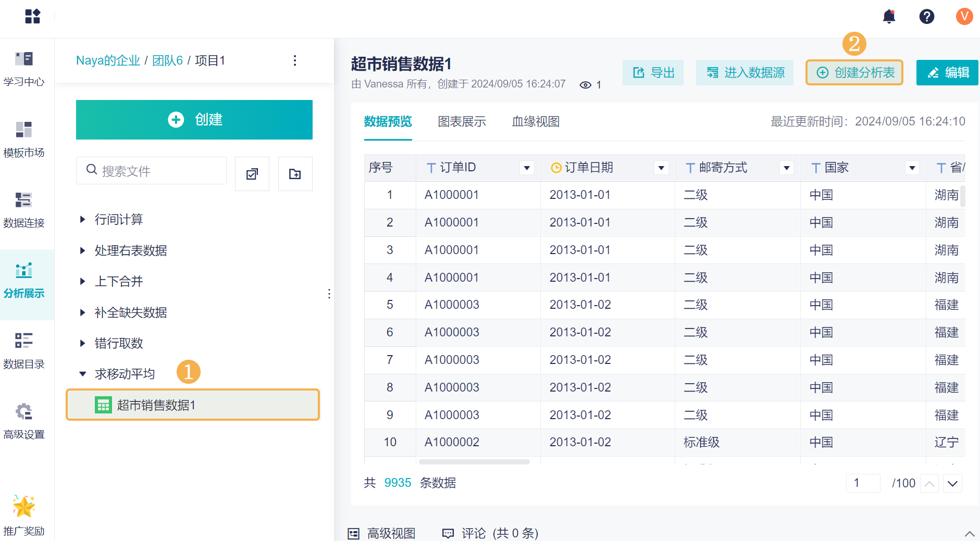Open the notifications bell
Viewport: 980px width, 541px height.
(889, 17)
